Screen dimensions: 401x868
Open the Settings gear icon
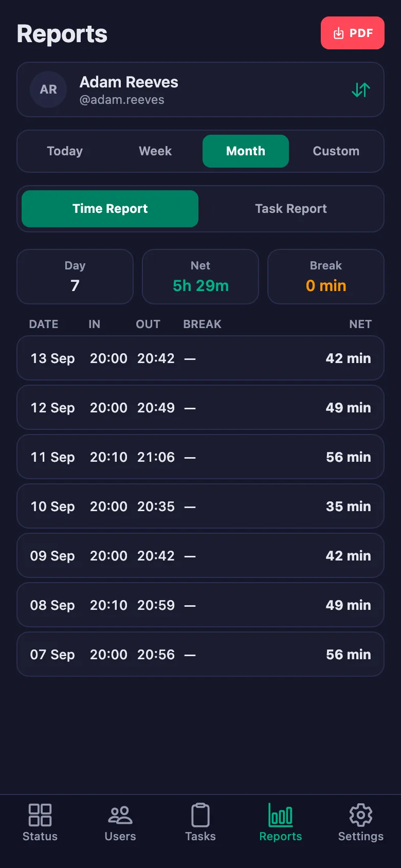click(361, 815)
